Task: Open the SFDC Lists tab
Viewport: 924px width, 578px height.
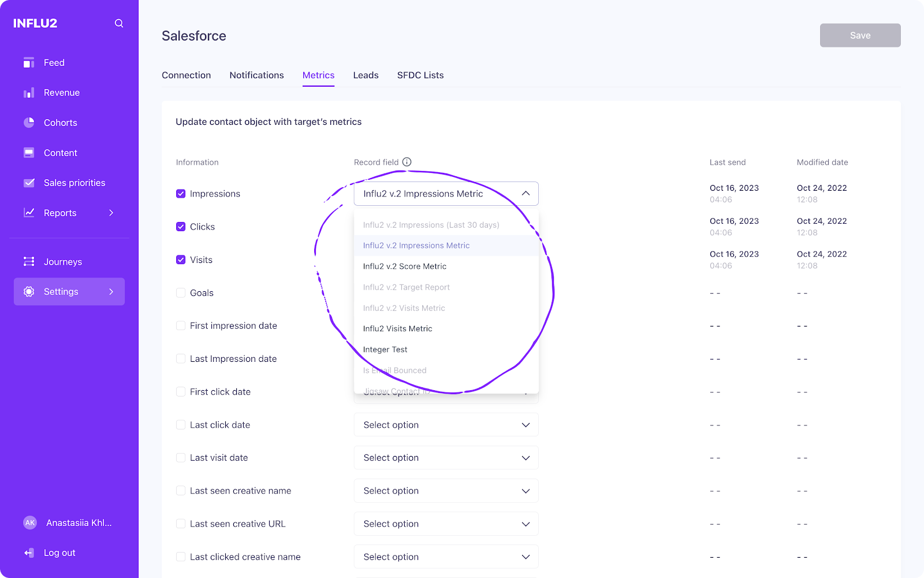Action: tap(420, 75)
